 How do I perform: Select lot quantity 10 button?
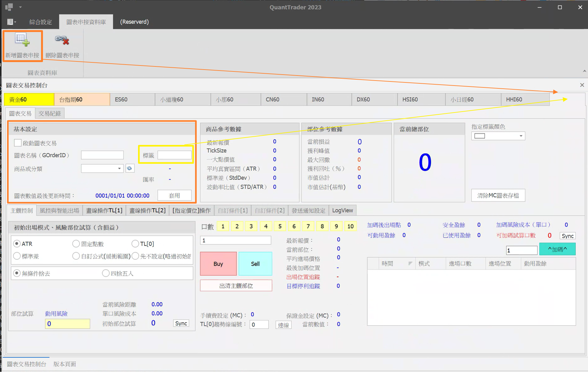click(x=350, y=226)
